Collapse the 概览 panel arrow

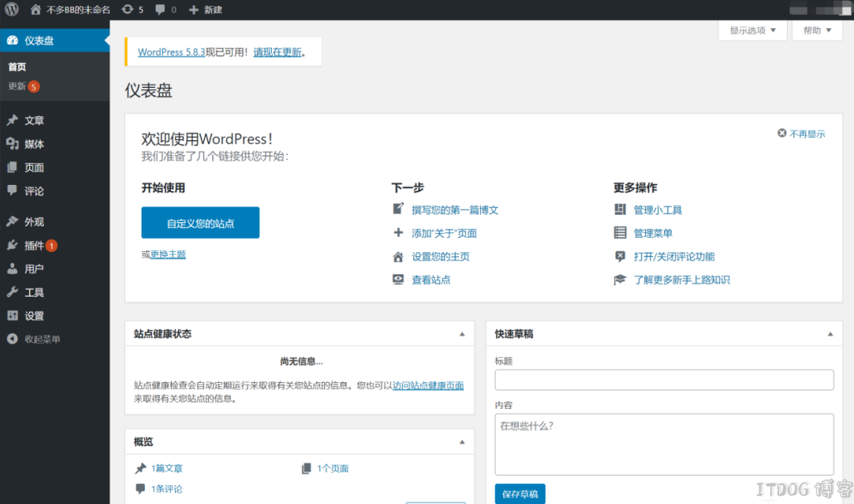point(462,442)
